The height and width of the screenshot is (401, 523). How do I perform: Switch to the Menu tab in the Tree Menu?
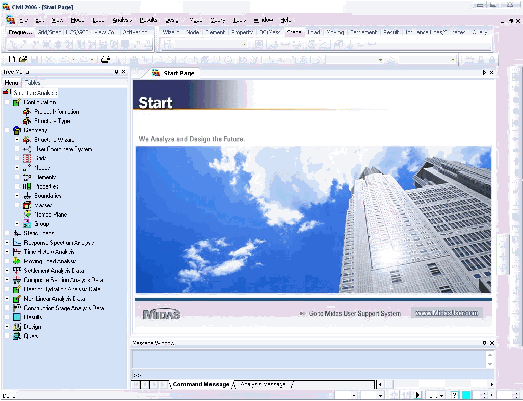click(11, 83)
